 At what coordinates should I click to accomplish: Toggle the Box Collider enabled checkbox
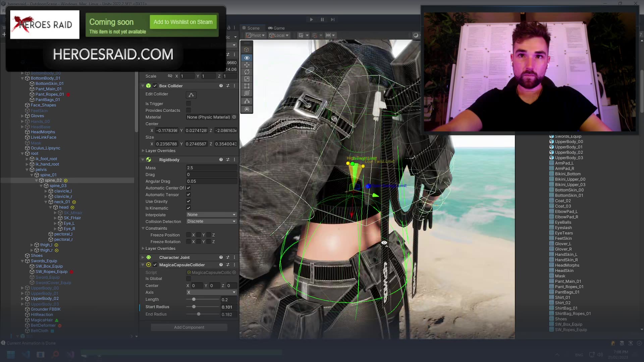click(155, 86)
